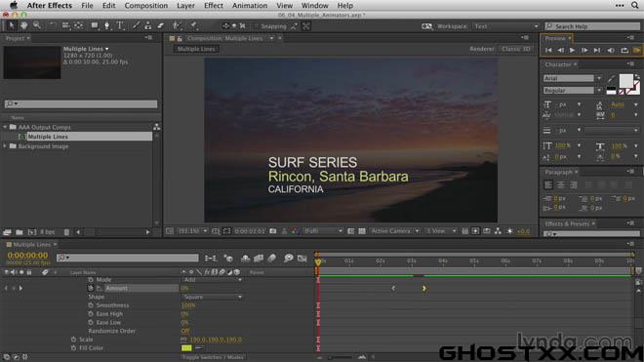Delete selected project item trash icon
The width and height of the screenshot is (644, 362).
click(x=66, y=232)
